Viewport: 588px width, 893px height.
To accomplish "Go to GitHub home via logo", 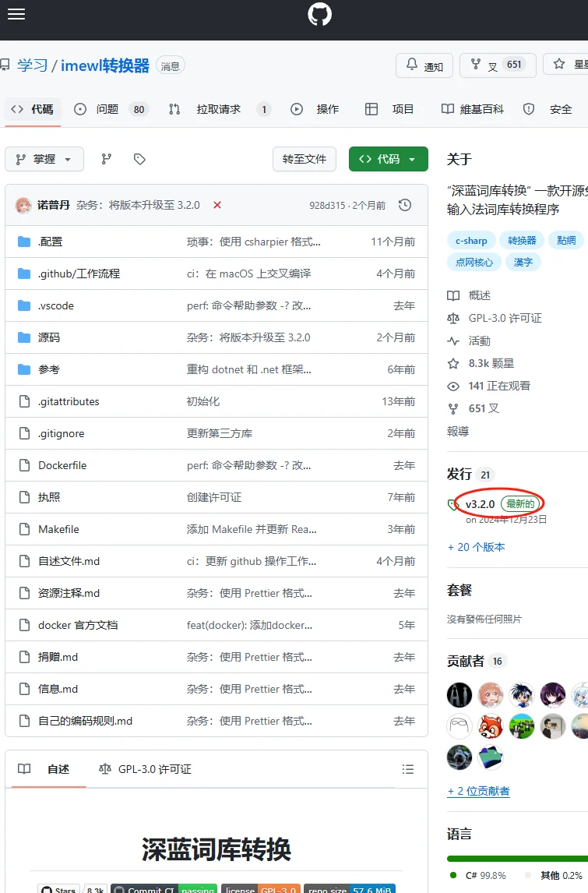I will click(319, 14).
